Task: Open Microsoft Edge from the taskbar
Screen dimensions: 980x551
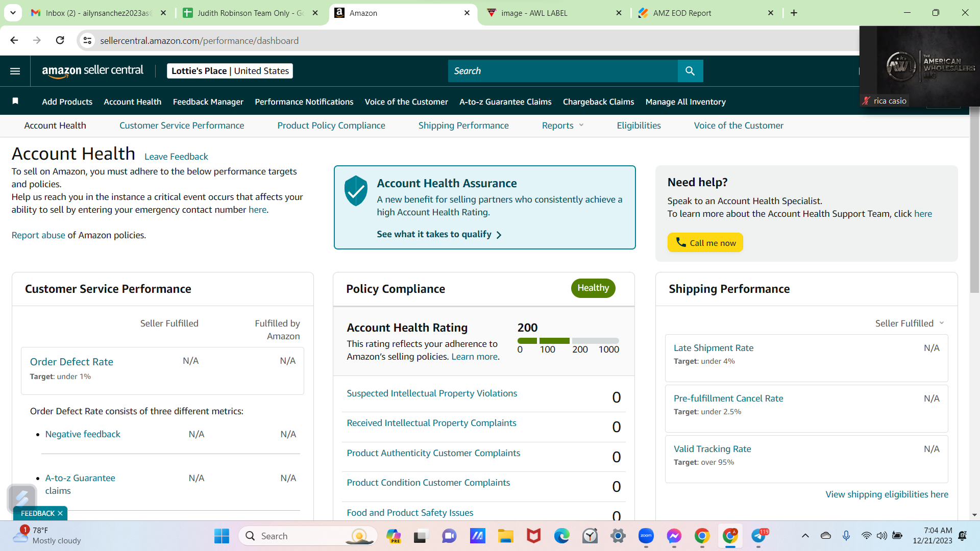Action: point(561,536)
